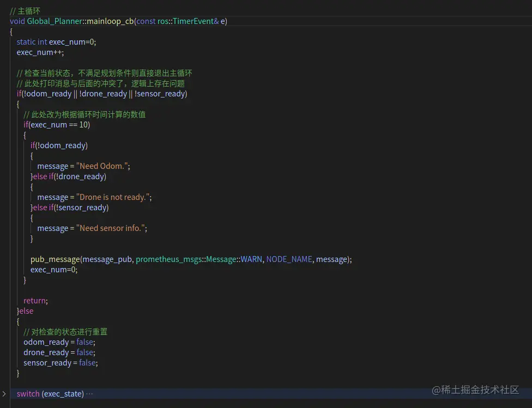Click the comment "// 对检查的状态进行重置"
This screenshot has height=408, width=532.
click(x=65, y=332)
